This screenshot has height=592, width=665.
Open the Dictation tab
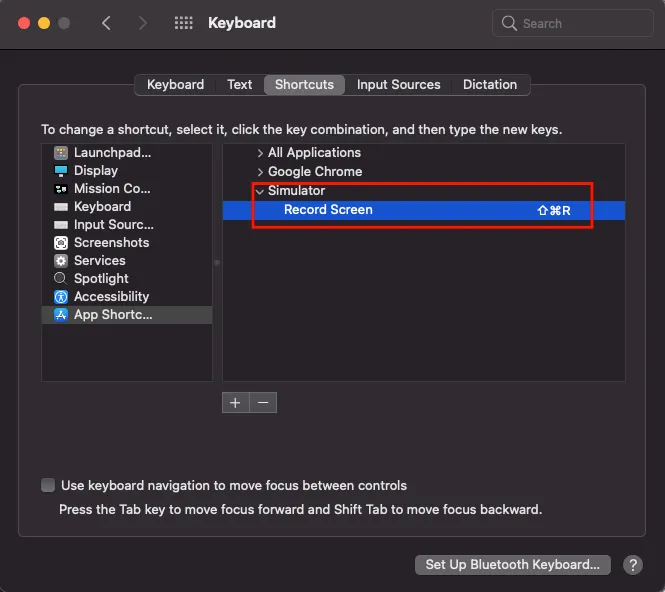click(x=490, y=85)
